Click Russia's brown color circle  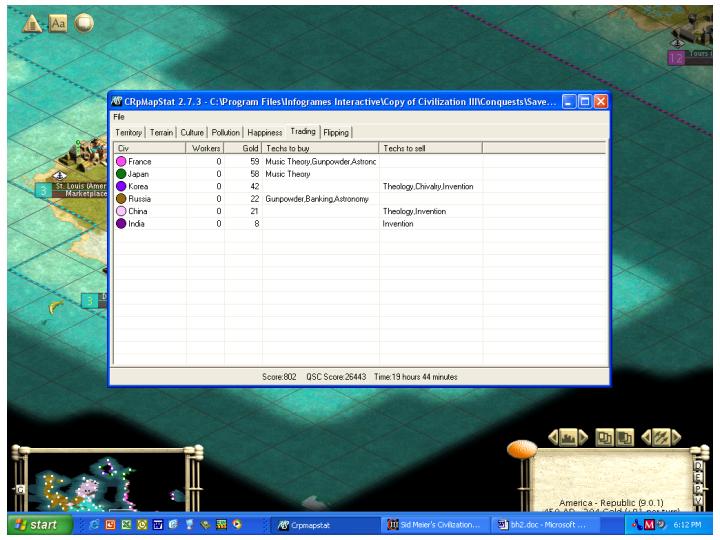coord(121,198)
